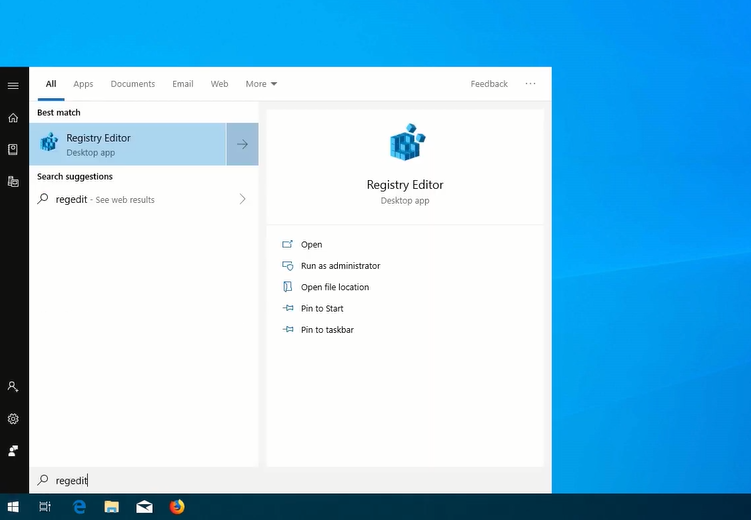The height and width of the screenshot is (520, 751).
Task: Click the Windows Start button
Action: tap(14, 507)
